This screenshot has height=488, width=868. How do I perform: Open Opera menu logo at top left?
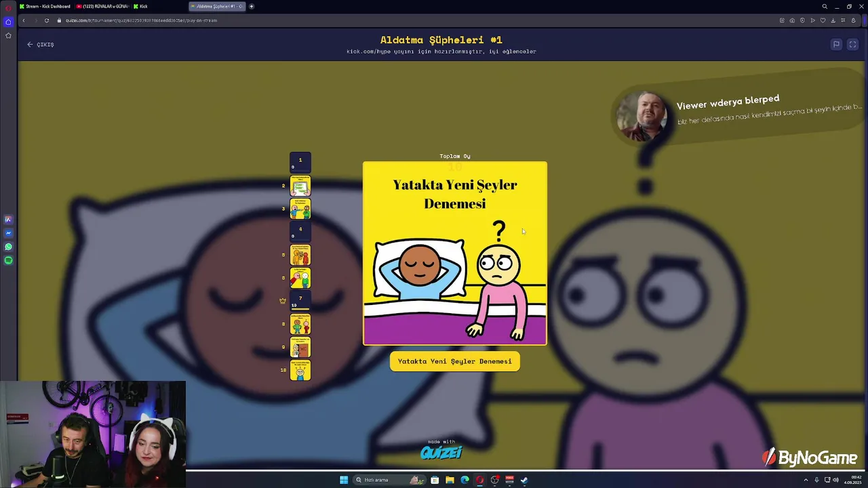click(8, 7)
